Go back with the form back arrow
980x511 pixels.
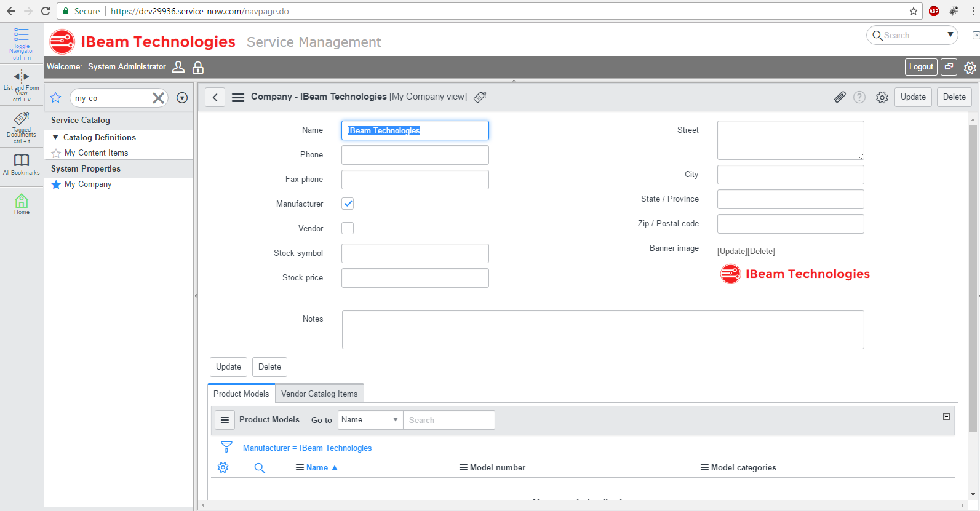(x=215, y=97)
